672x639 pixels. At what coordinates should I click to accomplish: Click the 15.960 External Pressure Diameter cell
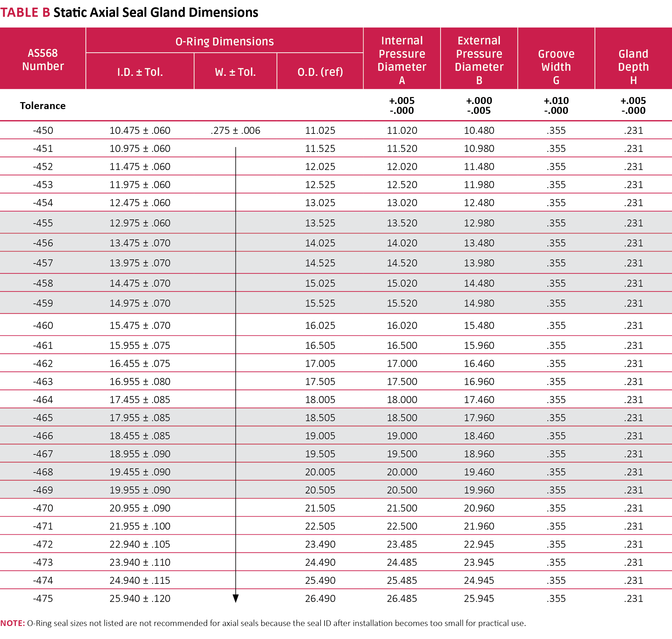point(479,345)
